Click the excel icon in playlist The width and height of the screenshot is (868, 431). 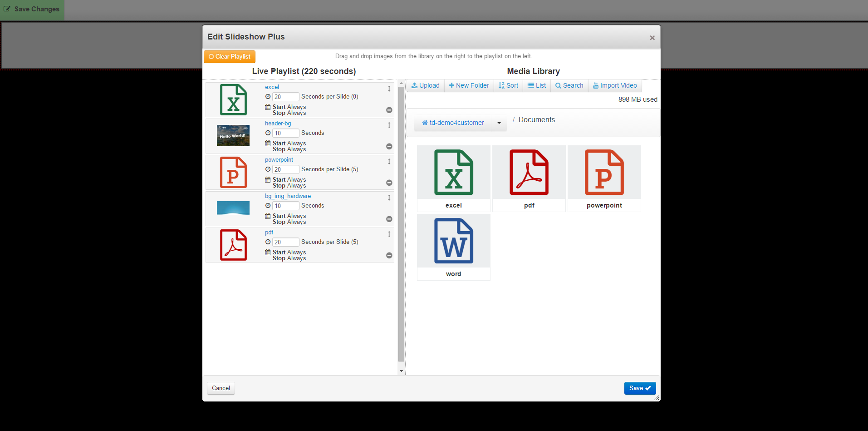point(233,99)
